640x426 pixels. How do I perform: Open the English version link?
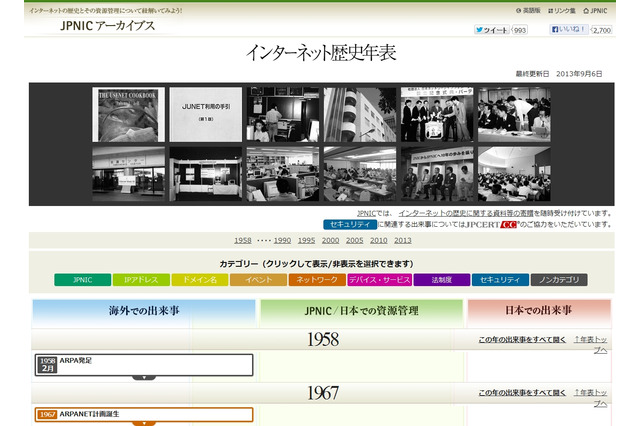click(x=528, y=11)
